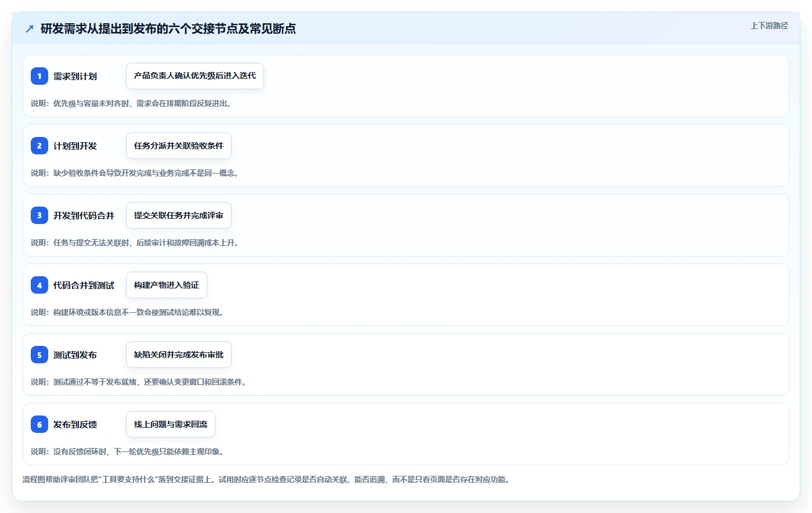Screen dimensions: 812x513
Task: Click the arrow icon beside the title
Action: pos(30,28)
